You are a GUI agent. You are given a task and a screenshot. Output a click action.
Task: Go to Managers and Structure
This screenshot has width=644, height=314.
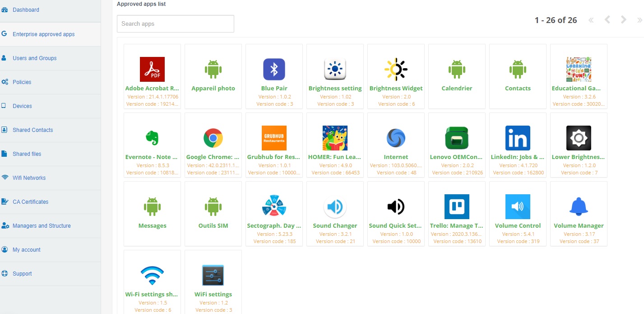[x=50, y=226]
